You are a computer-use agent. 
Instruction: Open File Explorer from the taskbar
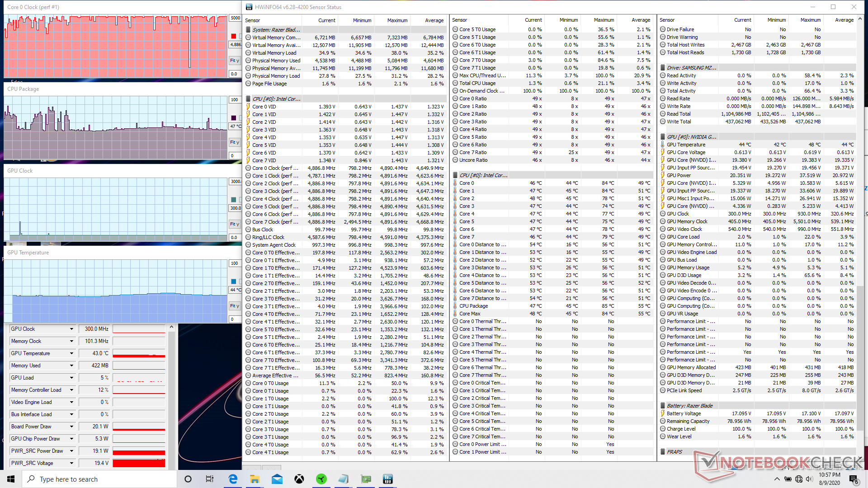click(255, 479)
